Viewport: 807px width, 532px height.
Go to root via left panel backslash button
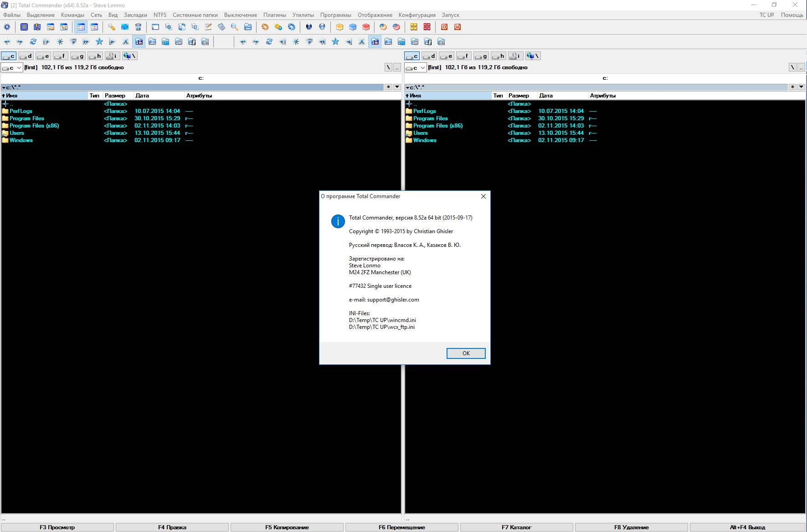point(388,67)
